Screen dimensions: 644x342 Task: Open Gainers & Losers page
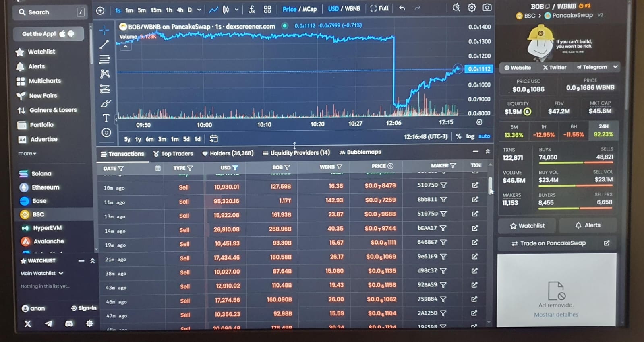[47, 110]
